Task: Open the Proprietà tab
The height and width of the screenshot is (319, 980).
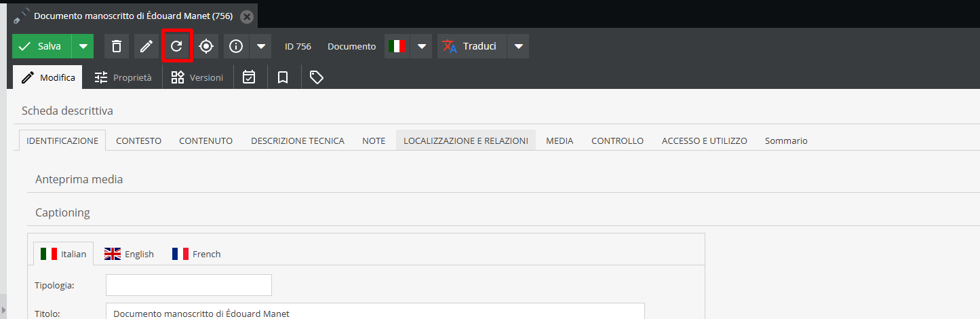Action: tap(123, 77)
